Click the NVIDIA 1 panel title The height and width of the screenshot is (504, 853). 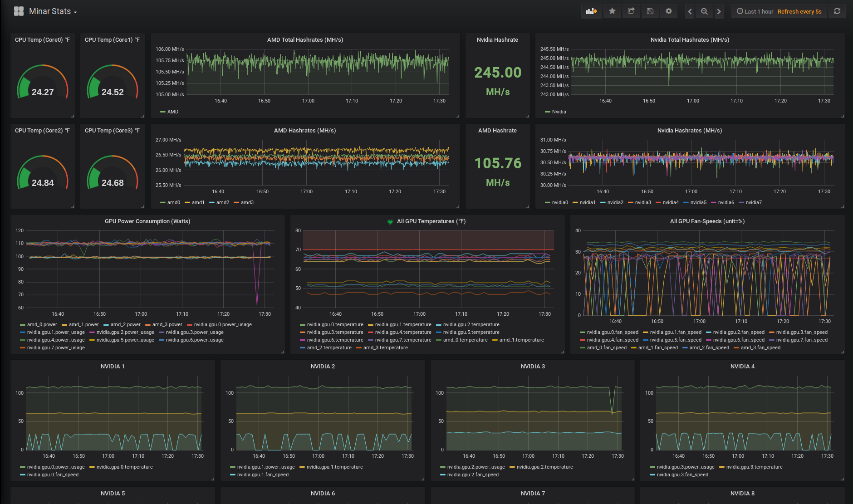113,367
